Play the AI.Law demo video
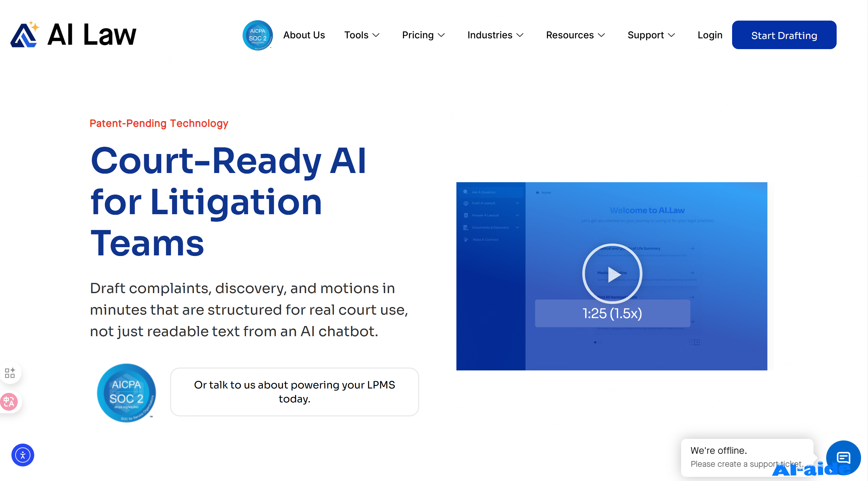Image resolution: width=868 pixels, height=481 pixels. [612, 274]
